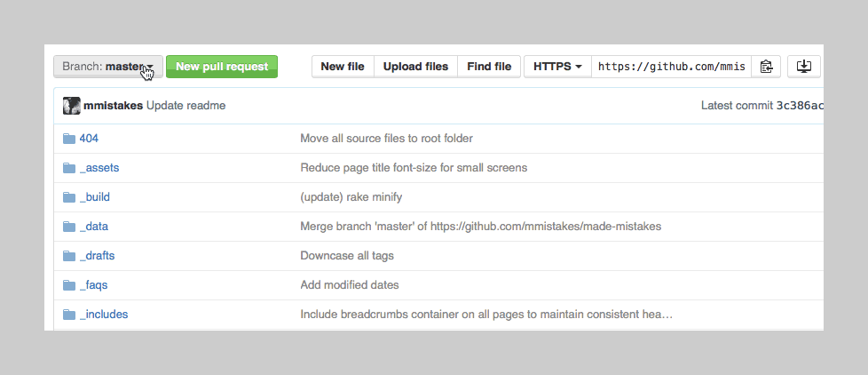The image size is (868, 375).
Task: Click the _faqs folder icon
Action: pos(69,285)
